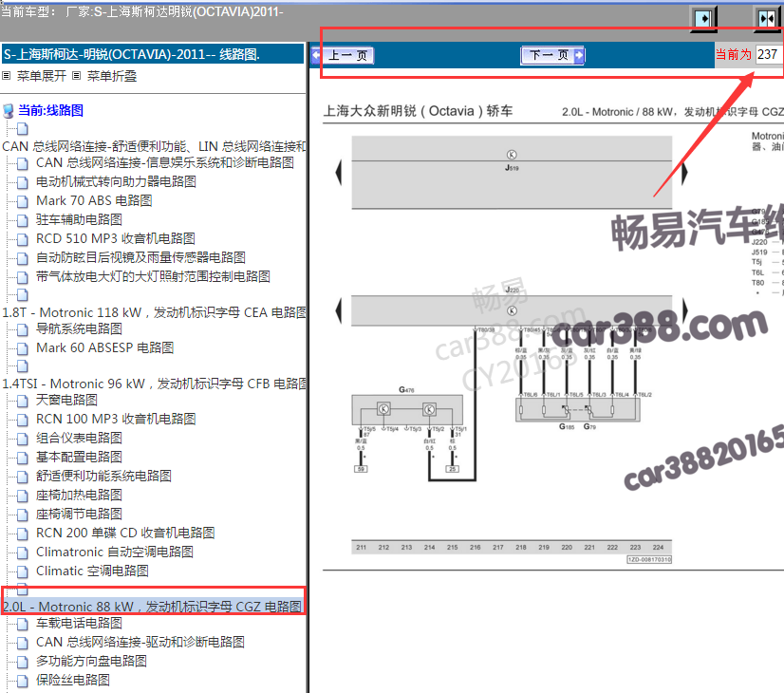Click the left arrow beside the J519 block
The height and width of the screenshot is (693, 784).
(339, 173)
